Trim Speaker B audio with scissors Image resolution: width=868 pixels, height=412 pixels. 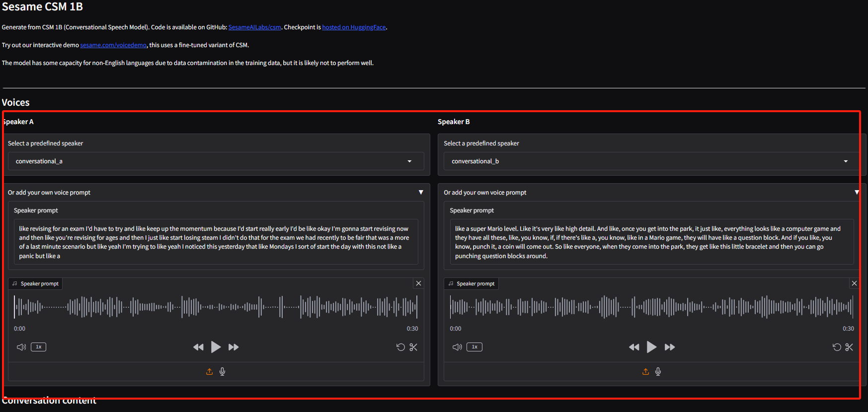(x=849, y=347)
